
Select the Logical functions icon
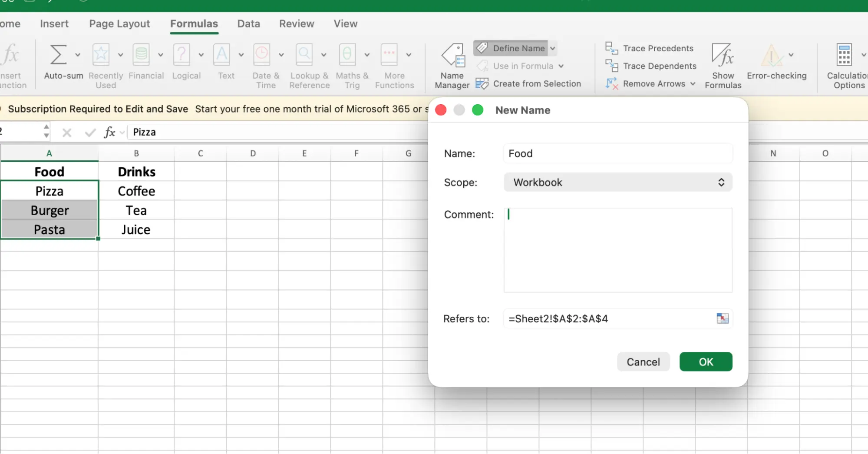182,55
